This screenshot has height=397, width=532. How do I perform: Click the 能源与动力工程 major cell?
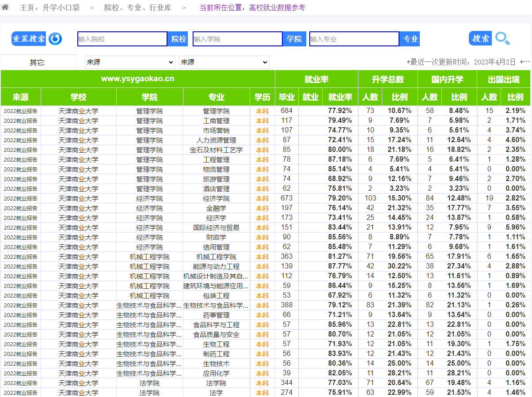(216, 266)
